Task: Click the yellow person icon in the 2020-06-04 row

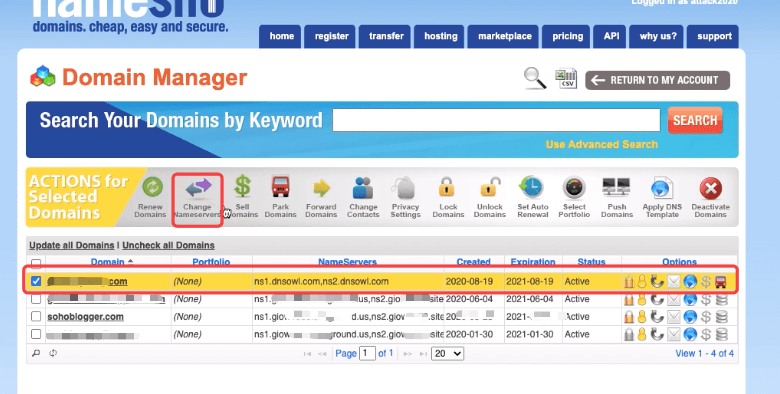Action: [x=642, y=299]
